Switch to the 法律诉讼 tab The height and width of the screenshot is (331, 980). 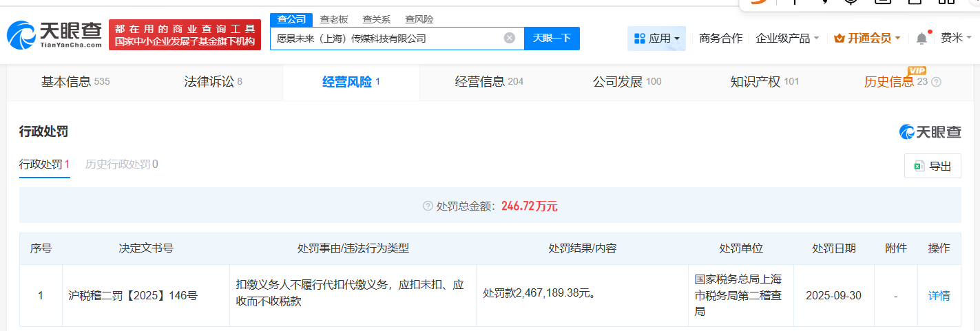coord(213,82)
